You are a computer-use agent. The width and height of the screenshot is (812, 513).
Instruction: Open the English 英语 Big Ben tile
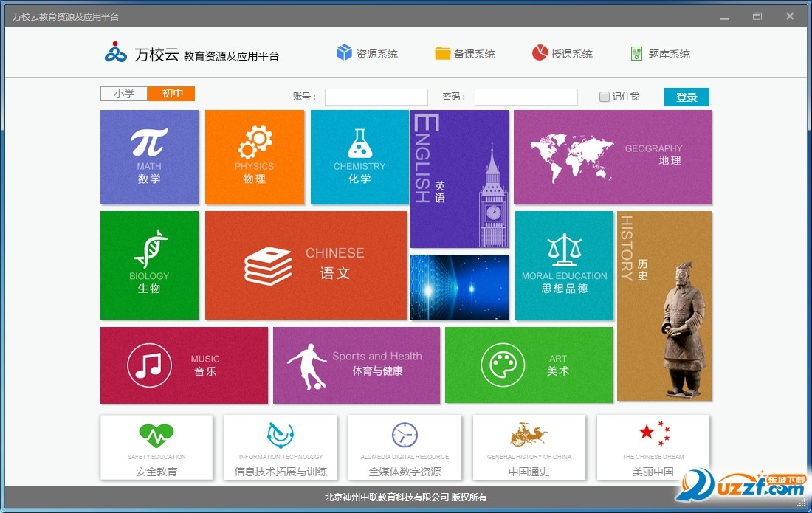tap(459, 179)
